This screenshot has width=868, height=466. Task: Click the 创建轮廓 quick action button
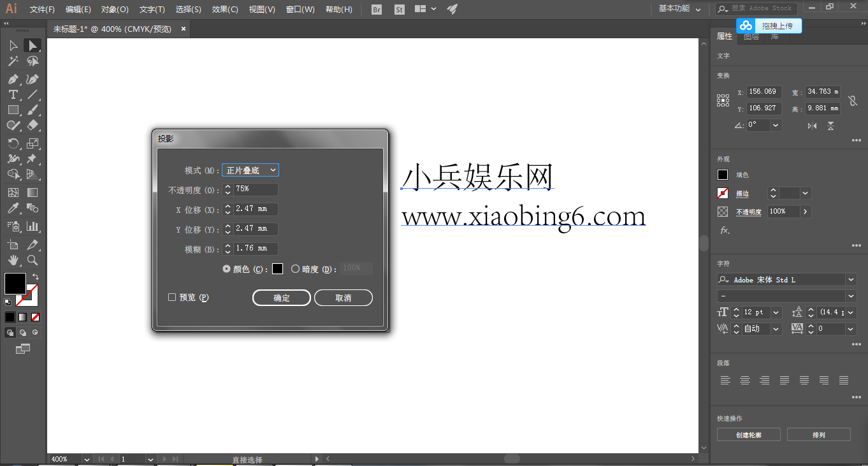tap(749, 435)
